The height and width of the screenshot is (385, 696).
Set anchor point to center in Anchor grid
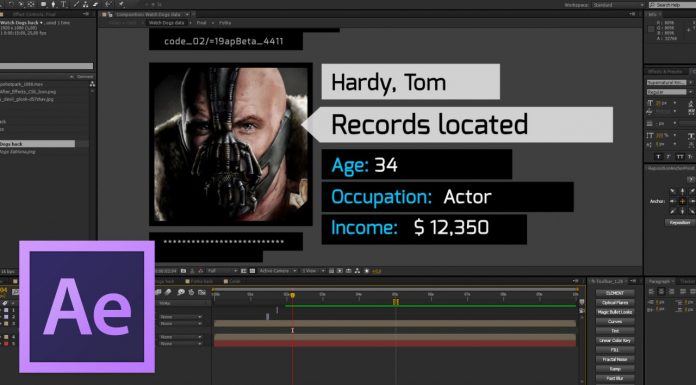[682, 202]
